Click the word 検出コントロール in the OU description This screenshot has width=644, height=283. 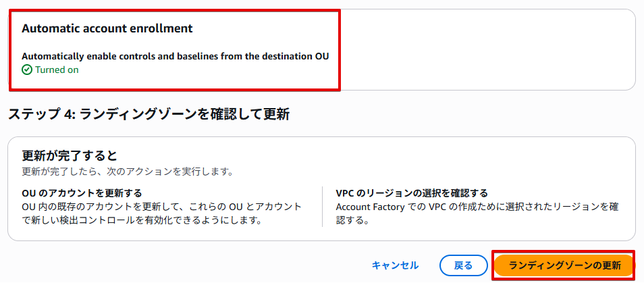click(97, 220)
